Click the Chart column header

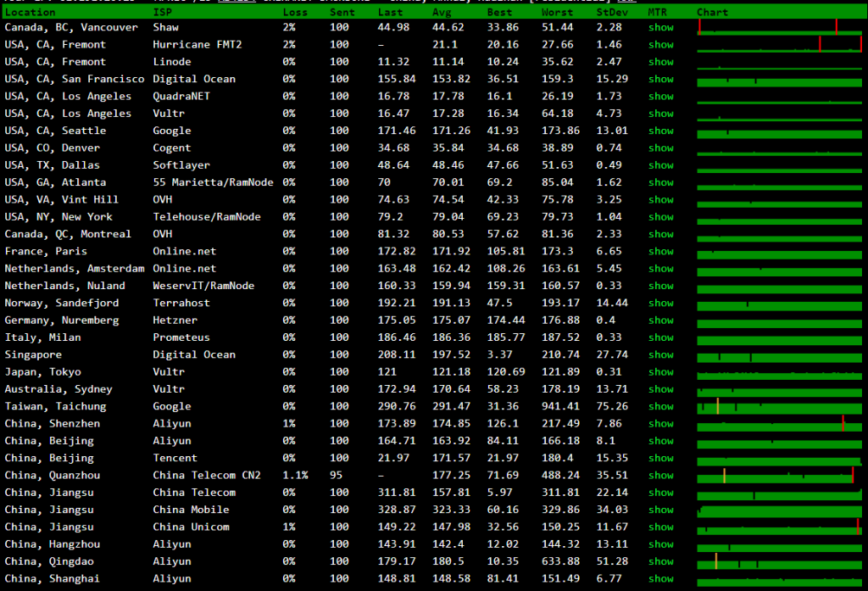[x=712, y=12]
